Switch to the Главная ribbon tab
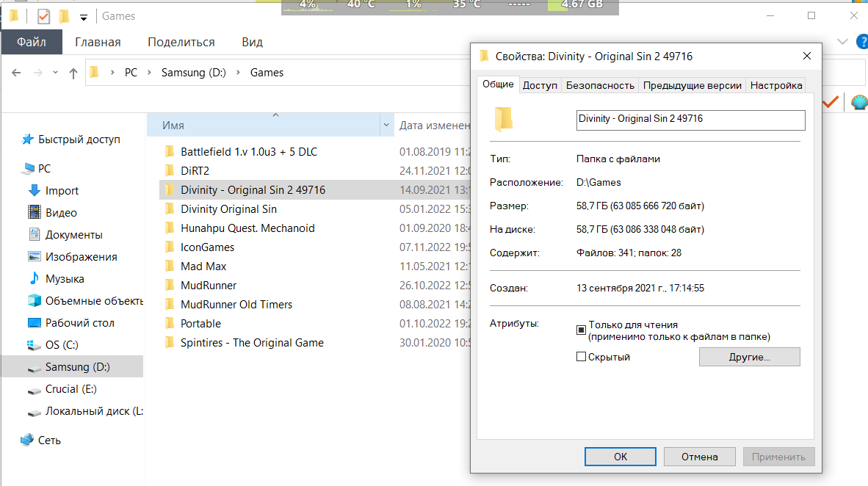The height and width of the screenshot is (486, 868). (98, 42)
